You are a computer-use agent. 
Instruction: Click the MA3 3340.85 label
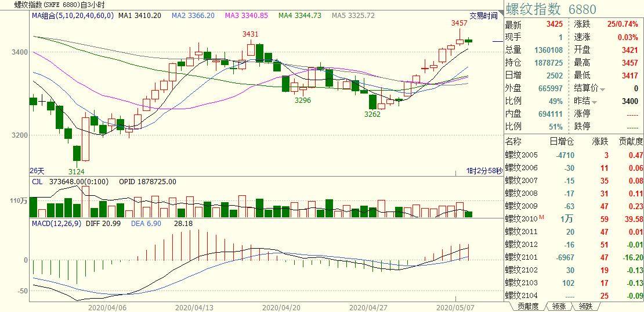point(247,16)
